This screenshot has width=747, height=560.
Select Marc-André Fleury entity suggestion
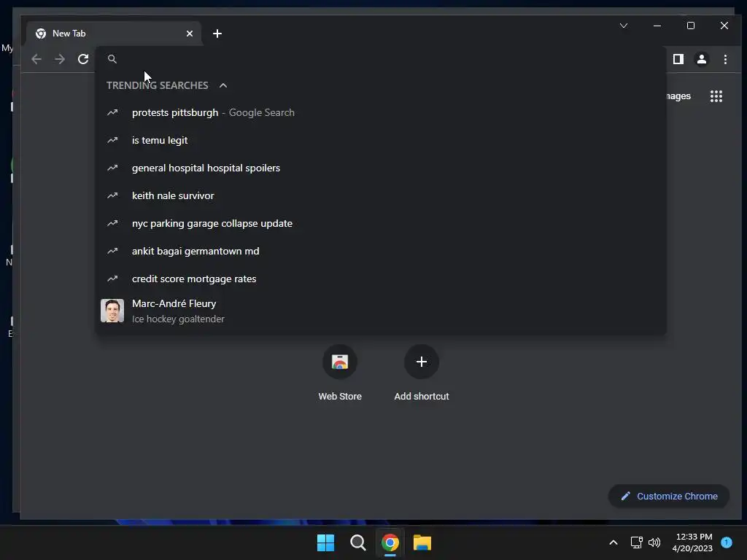pos(381,311)
